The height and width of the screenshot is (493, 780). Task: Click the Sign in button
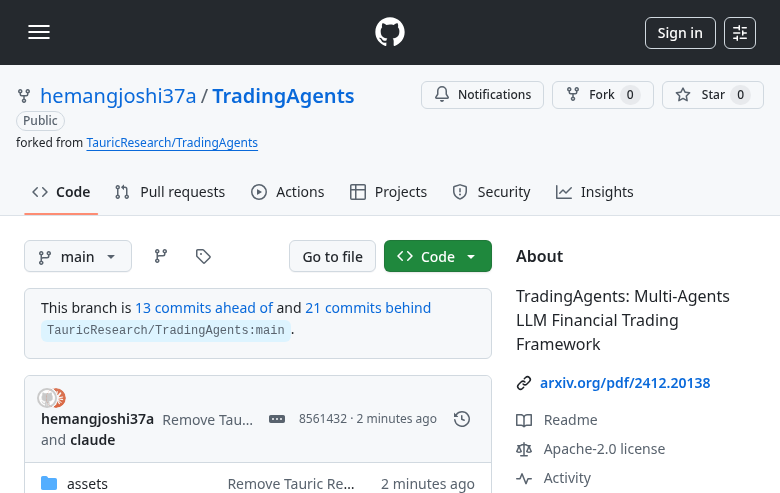680,33
